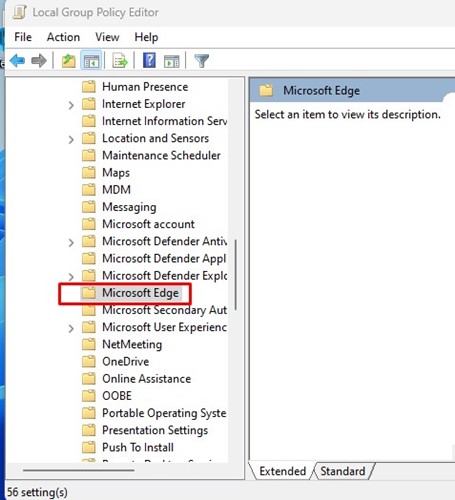Viewport: 455px width, 500px height.
Task: Click the Microsoft Edge pane header title
Action: (x=321, y=90)
